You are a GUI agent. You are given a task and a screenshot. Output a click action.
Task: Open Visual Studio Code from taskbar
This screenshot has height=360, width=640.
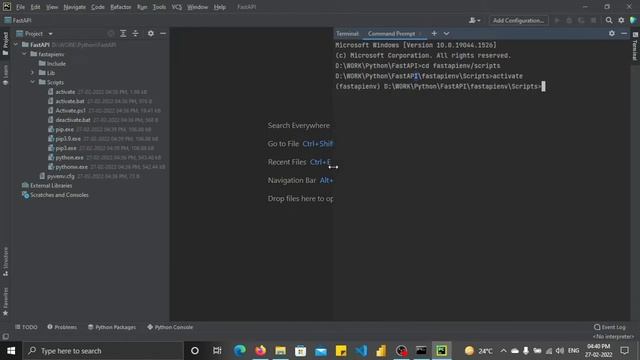pos(361,351)
